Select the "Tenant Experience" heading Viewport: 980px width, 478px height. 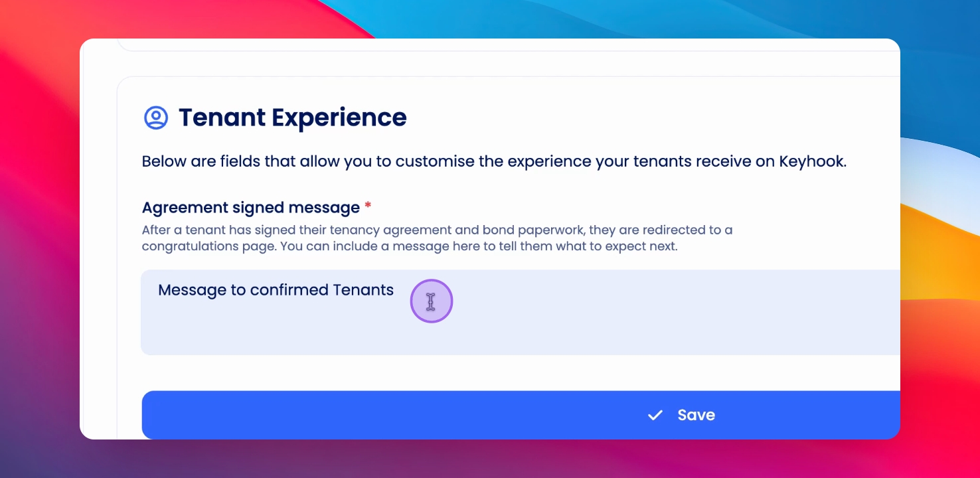pyautogui.click(x=293, y=118)
